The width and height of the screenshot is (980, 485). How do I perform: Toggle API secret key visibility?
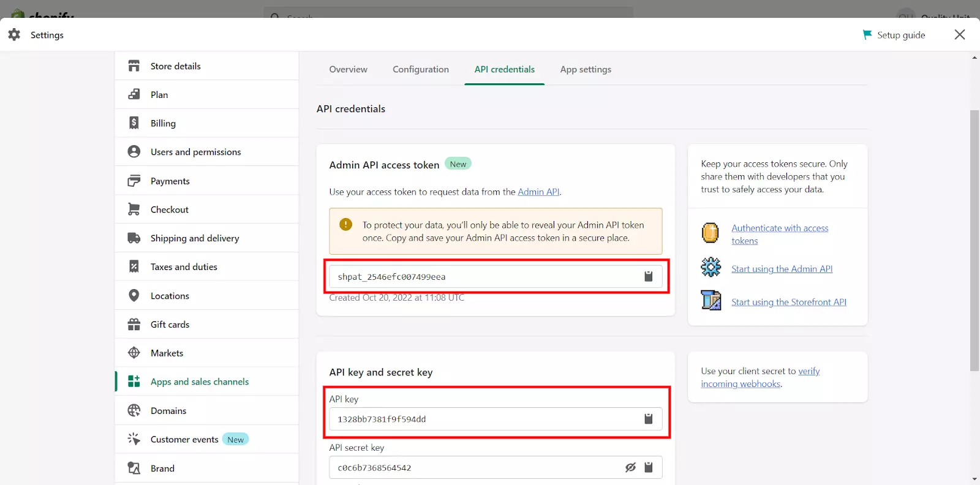pos(630,468)
